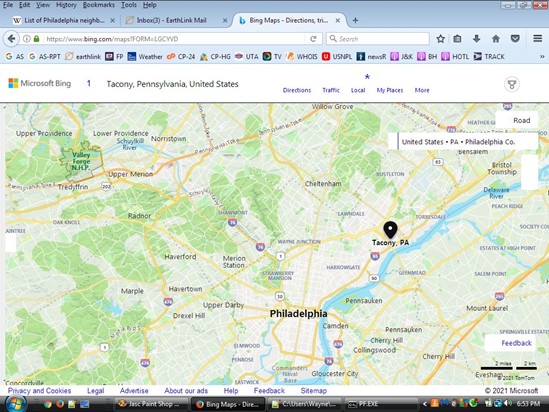
Task: Close the Bing Maps tab
Action: coord(338,20)
